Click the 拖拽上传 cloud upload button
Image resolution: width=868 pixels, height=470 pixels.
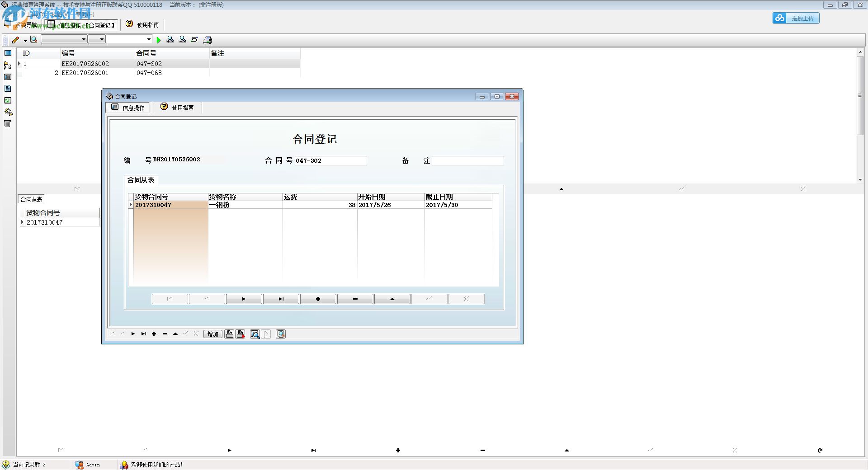pos(796,18)
